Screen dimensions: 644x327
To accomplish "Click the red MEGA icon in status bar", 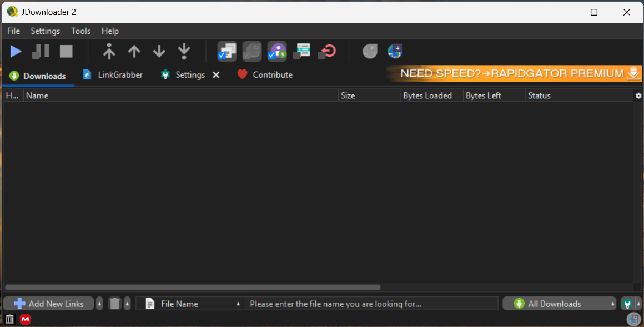I will [x=26, y=319].
